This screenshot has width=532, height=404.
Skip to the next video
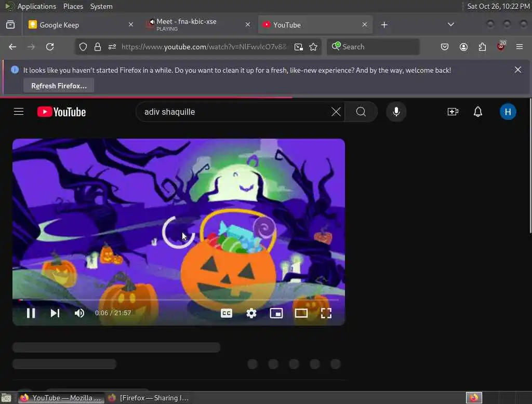pyautogui.click(x=55, y=313)
